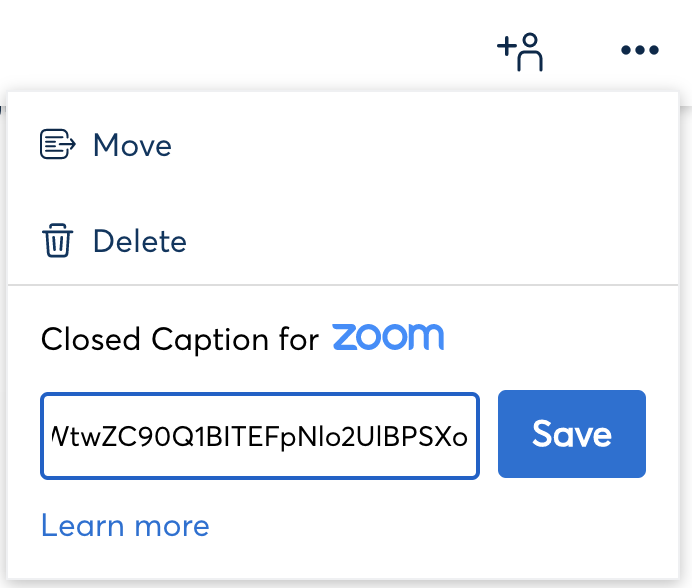
Task: Click the Zoom wordmark beside Closed Caption
Action: tap(388, 337)
